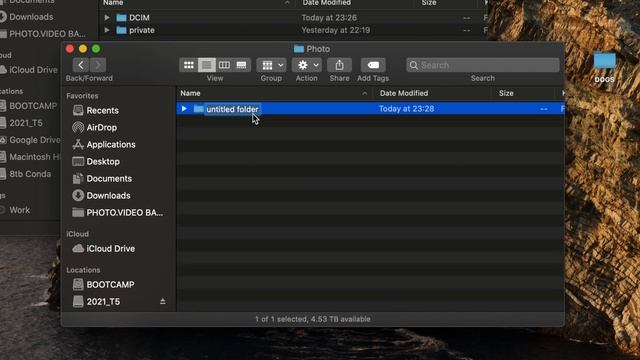Open Documents in Photo window sidebar
640x360 pixels.
click(x=109, y=179)
